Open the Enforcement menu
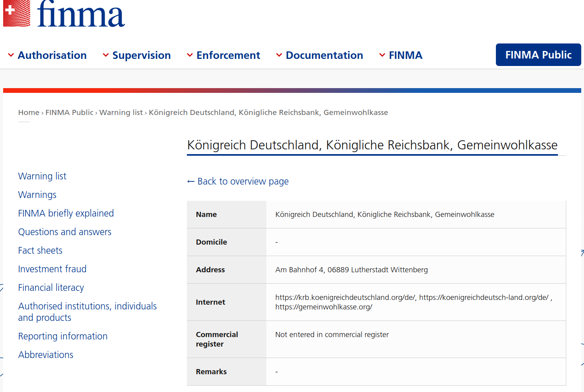Image resolution: width=584 pixels, height=392 pixels. [x=228, y=55]
